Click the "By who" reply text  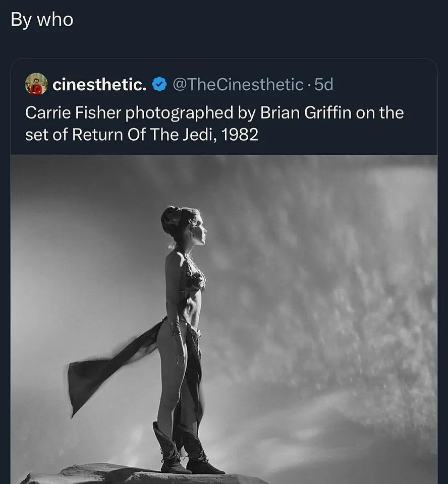(x=42, y=20)
